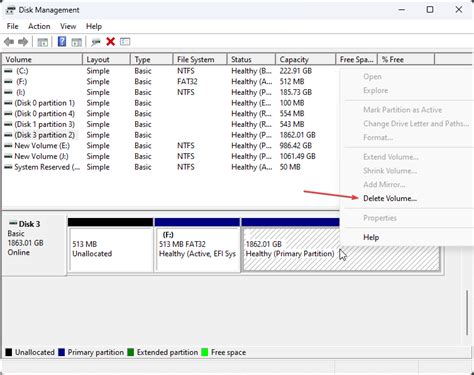This screenshot has height=375, width=474.
Task: Select the (I:) volume row
Action: coord(171,92)
